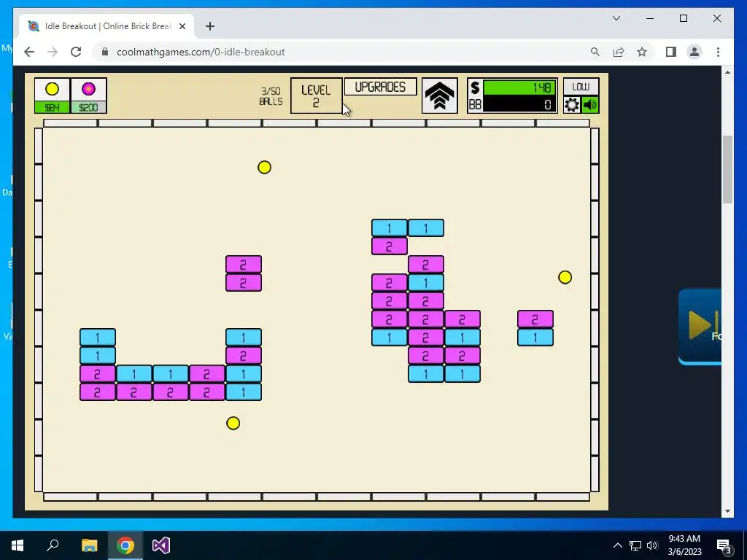Click the isolated pink 2 brick on right
The height and width of the screenshot is (560, 747).
coord(535,319)
